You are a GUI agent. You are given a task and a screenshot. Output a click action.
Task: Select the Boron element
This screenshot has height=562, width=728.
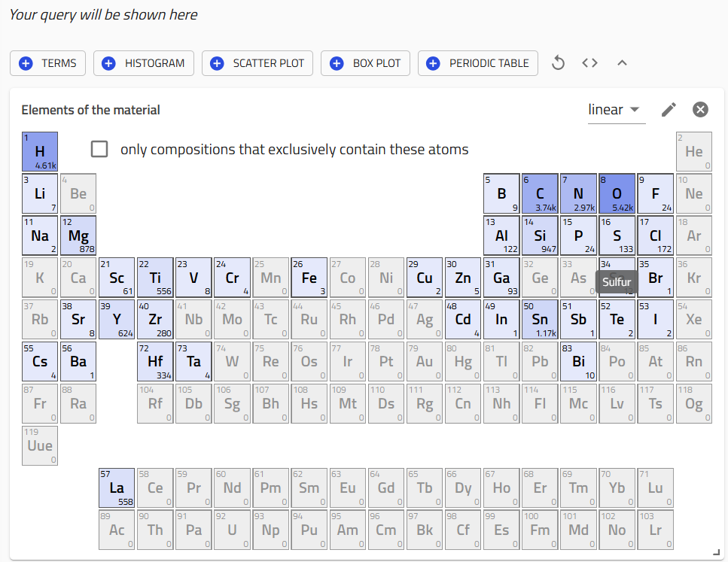click(x=501, y=193)
